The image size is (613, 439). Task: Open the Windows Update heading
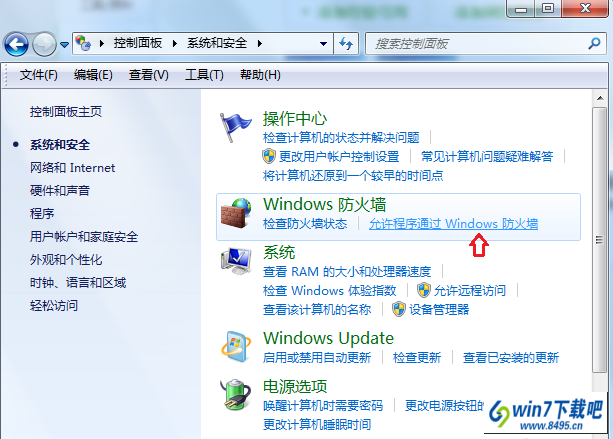pyautogui.click(x=328, y=339)
